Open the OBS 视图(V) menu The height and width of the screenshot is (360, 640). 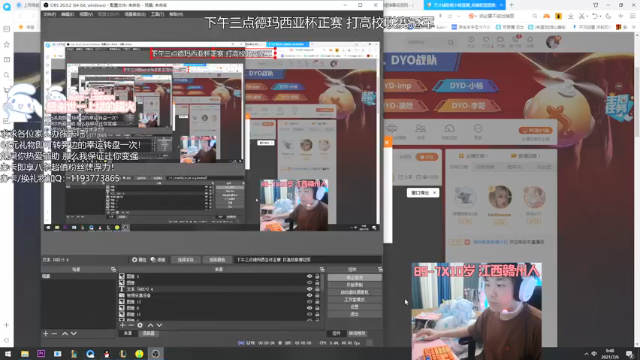[86, 14]
